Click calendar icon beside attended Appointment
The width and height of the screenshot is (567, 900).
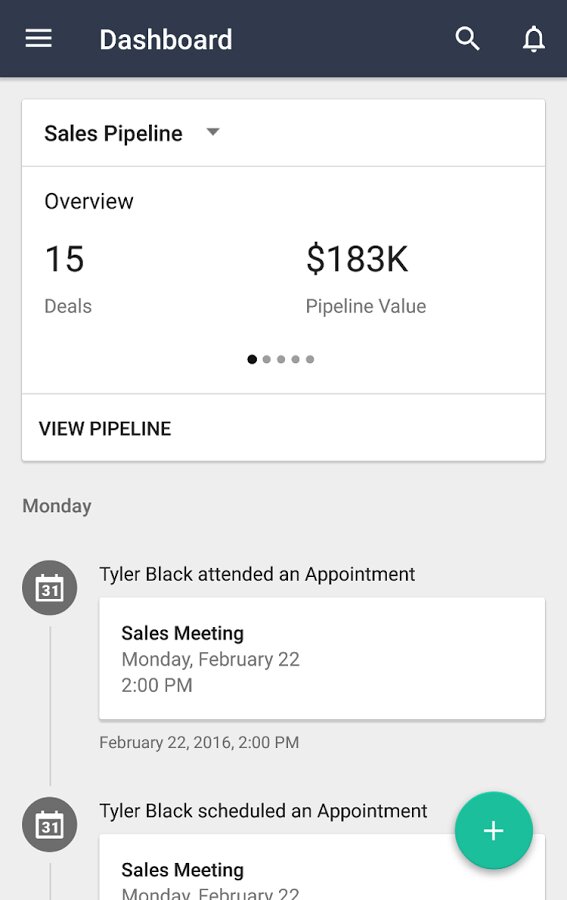point(49,588)
